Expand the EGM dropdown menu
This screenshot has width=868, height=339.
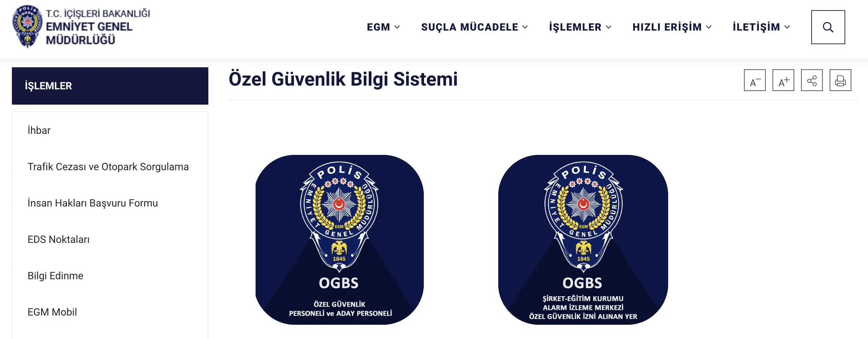[383, 27]
